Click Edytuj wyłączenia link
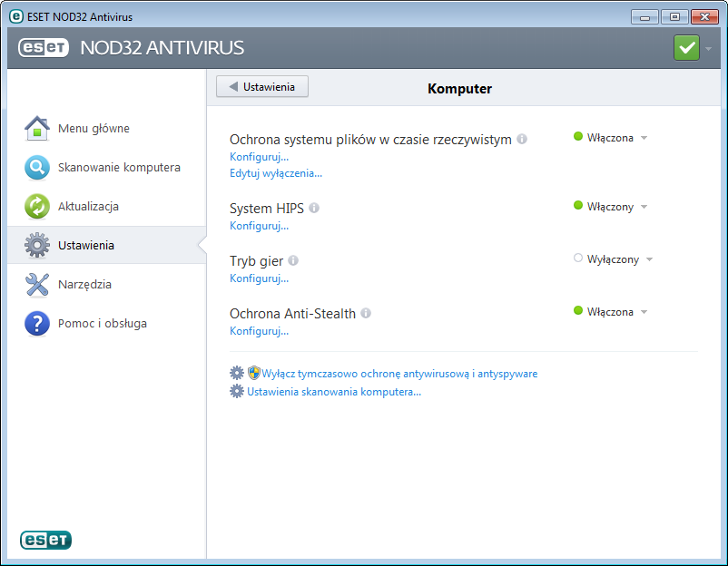The image size is (728, 566). click(276, 173)
